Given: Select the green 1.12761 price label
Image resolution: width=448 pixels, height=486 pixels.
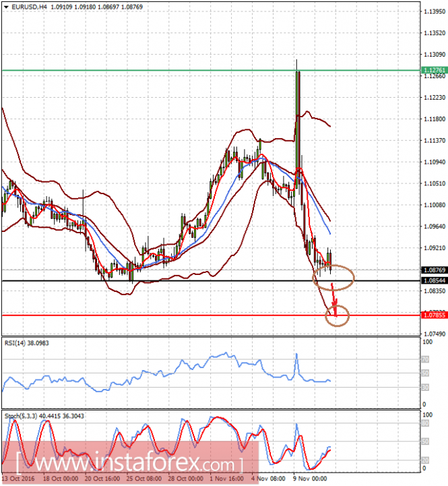Looking at the screenshot, I should point(435,70).
